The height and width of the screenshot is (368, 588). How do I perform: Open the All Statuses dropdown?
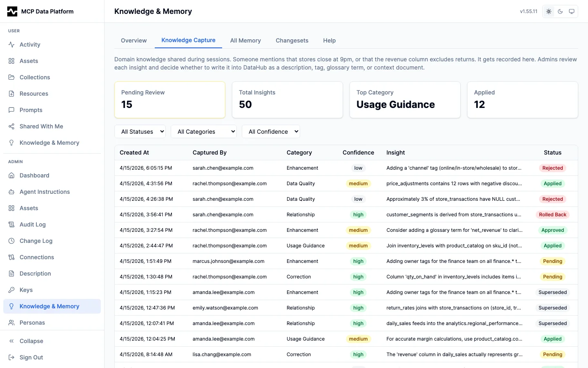pyautogui.click(x=140, y=131)
